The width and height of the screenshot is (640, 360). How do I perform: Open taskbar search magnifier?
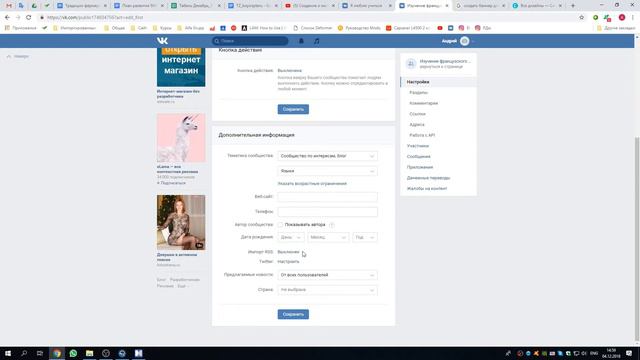[x=24, y=353]
